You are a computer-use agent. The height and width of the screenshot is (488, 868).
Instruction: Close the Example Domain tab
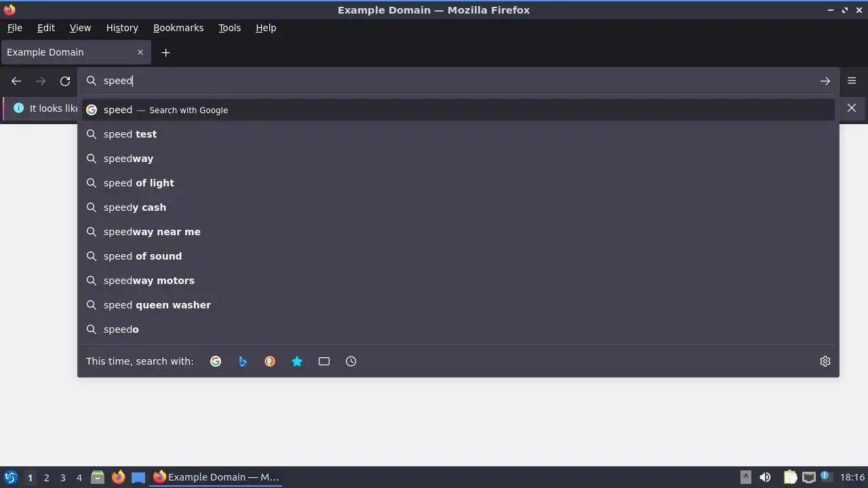click(140, 52)
